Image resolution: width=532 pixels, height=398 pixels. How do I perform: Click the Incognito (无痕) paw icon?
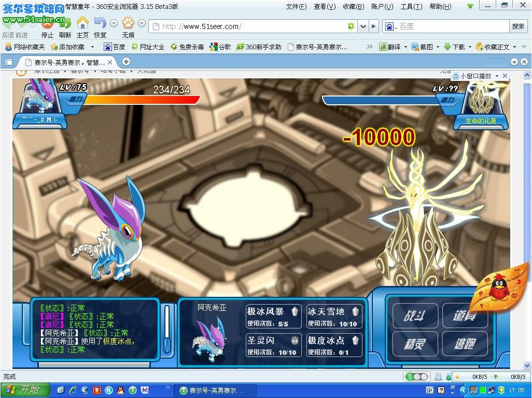(128, 23)
